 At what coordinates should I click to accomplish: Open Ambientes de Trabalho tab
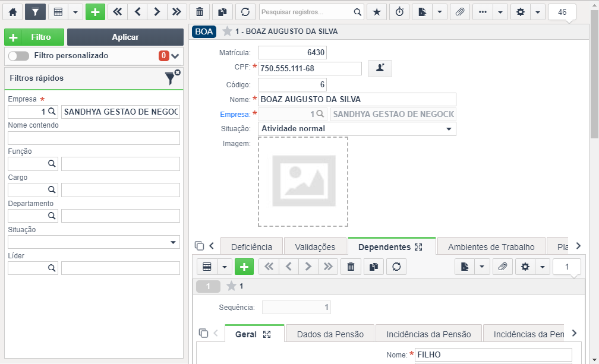click(491, 247)
